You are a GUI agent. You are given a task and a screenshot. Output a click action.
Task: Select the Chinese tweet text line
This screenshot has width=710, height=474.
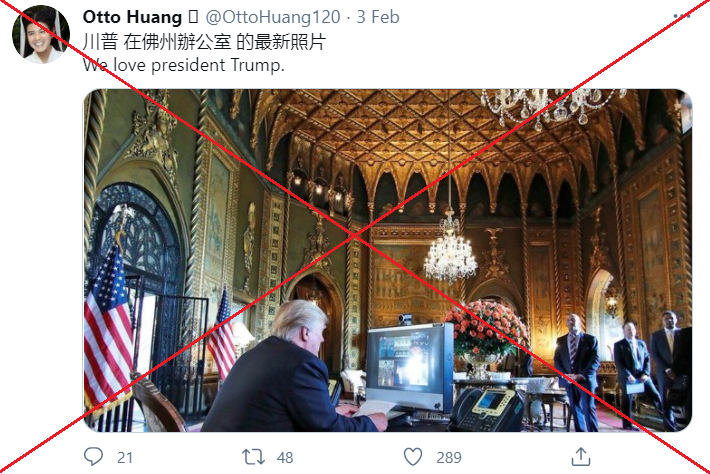coord(204,42)
